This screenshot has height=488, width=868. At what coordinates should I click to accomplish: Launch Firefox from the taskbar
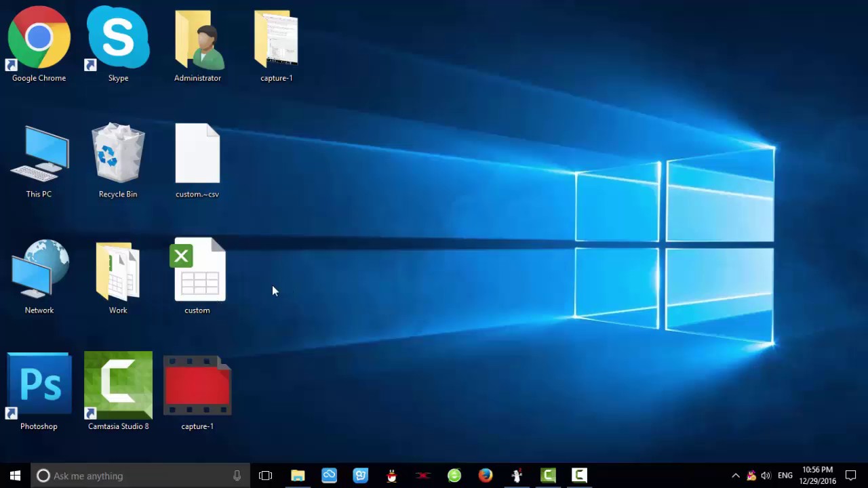click(x=485, y=476)
